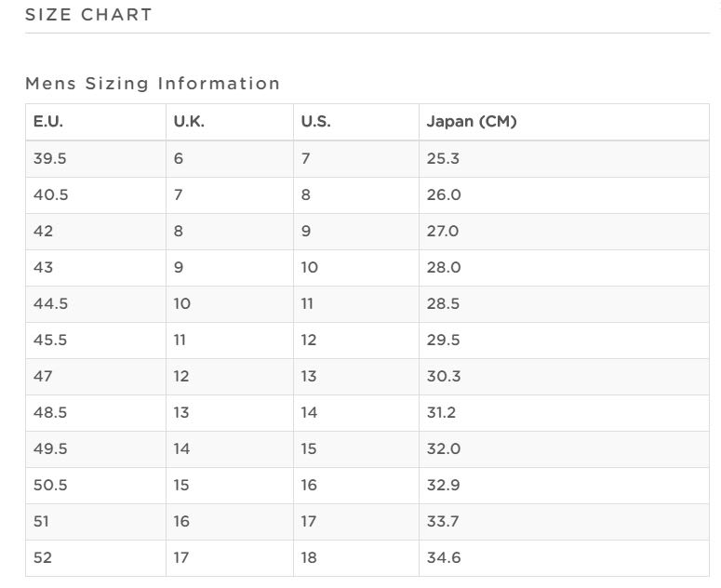Click the U.S. column header

[315, 122]
